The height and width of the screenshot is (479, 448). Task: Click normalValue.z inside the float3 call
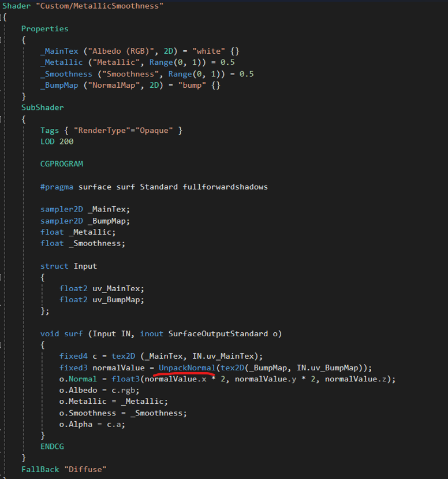point(356,379)
